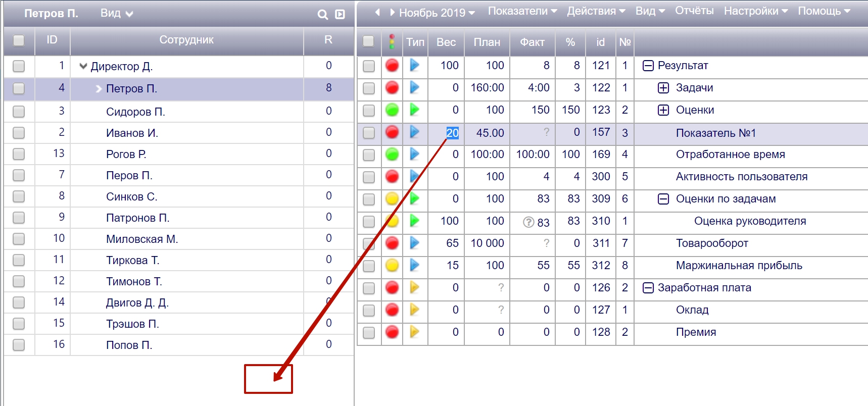Check the checkbox for Сидоров П.
Image resolution: width=868 pixels, height=406 pixels.
coord(19,112)
